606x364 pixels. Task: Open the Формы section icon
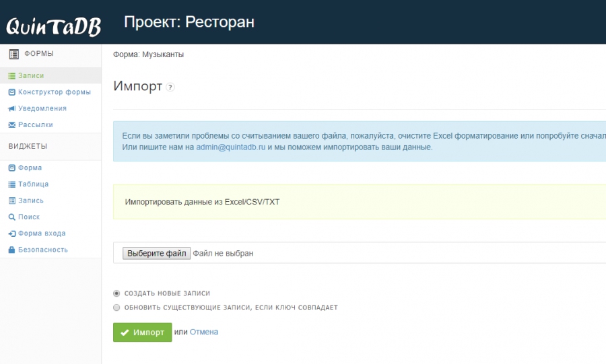click(14, 54)
